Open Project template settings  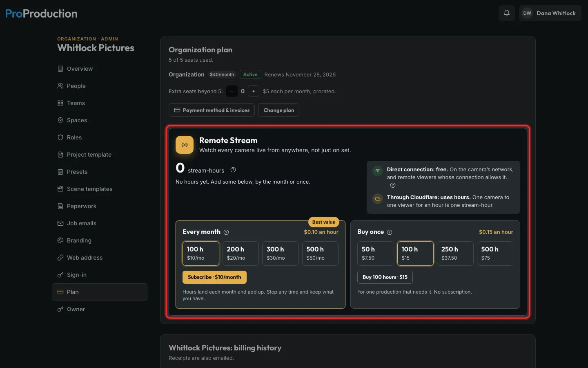coord(100,155)
